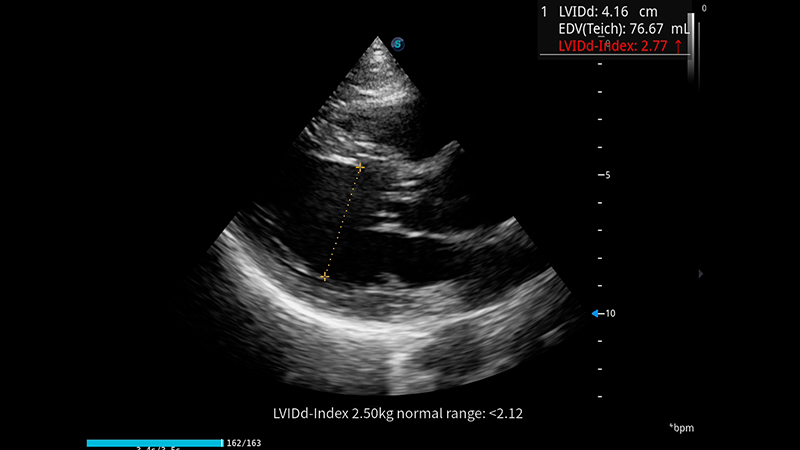The width and height of the screenshot is (800, 450).
Task: Select the lower yellow caliper cross
Action: [x=324, y=276]
